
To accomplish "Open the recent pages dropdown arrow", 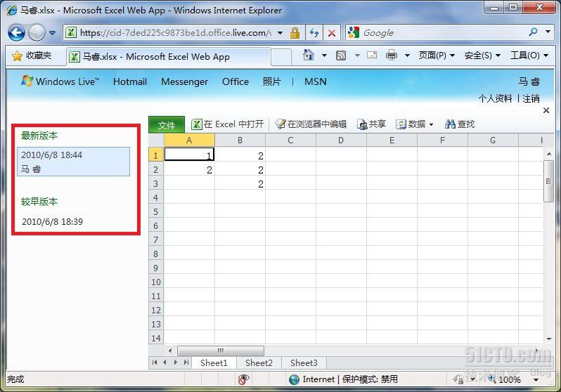I will point(53,33).
